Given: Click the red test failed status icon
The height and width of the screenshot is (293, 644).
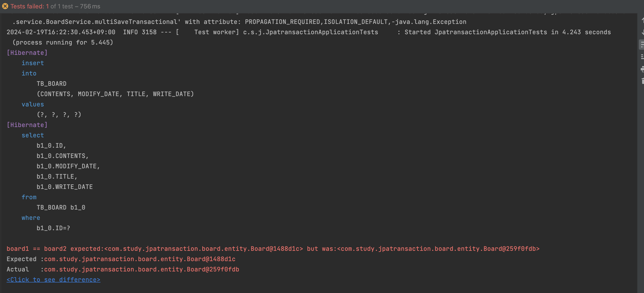Looking at the screenshot, I should pos(5,6).
